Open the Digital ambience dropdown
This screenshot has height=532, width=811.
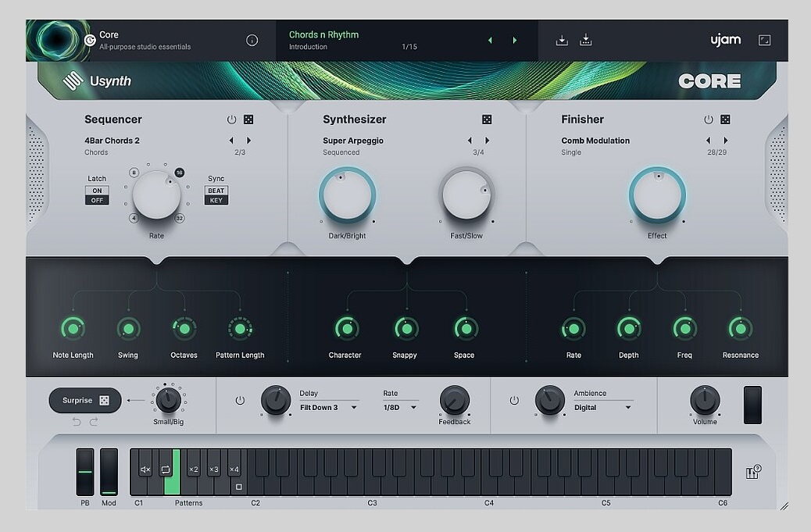[602, 408]
